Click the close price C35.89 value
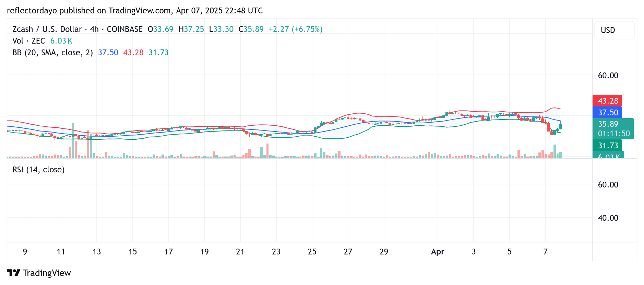The width and height of the screenshot is (644, 285). coord(251,29)
